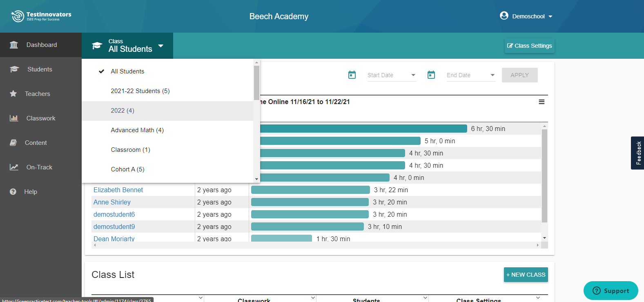Open Classwork bar chart icon
The image size is (644, 302).
(14, 118)
